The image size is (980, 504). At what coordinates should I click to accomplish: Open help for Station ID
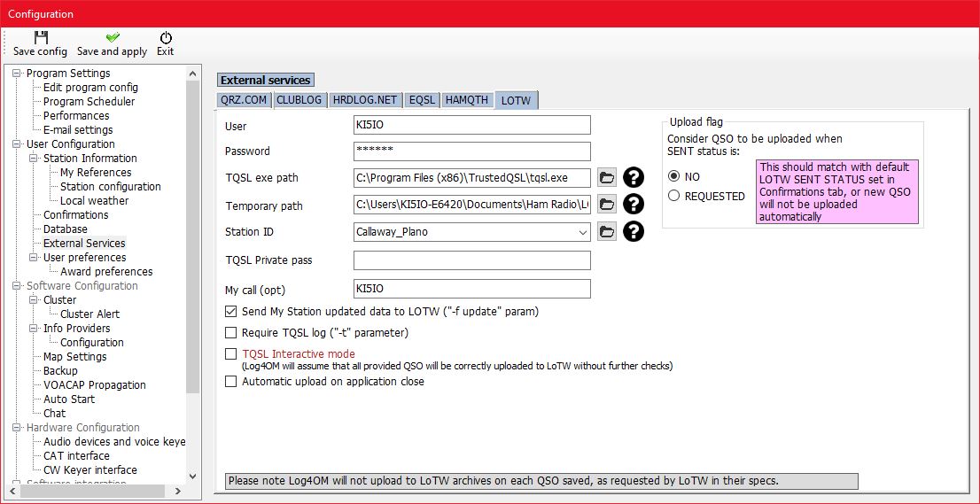pyautogui.click(x=634, y=232)
